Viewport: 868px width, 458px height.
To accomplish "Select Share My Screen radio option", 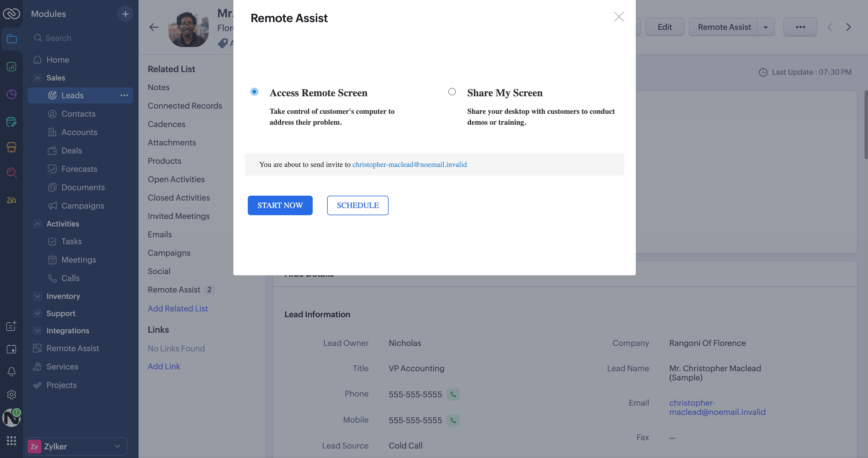I will (452, 92).
